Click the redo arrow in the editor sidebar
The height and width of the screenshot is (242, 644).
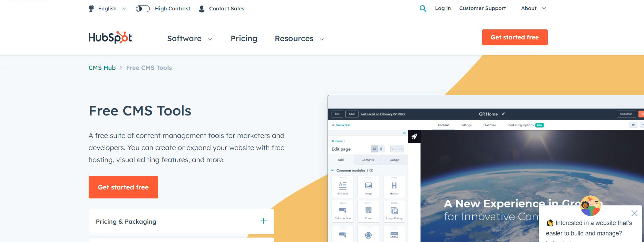(x=400, y=149)
